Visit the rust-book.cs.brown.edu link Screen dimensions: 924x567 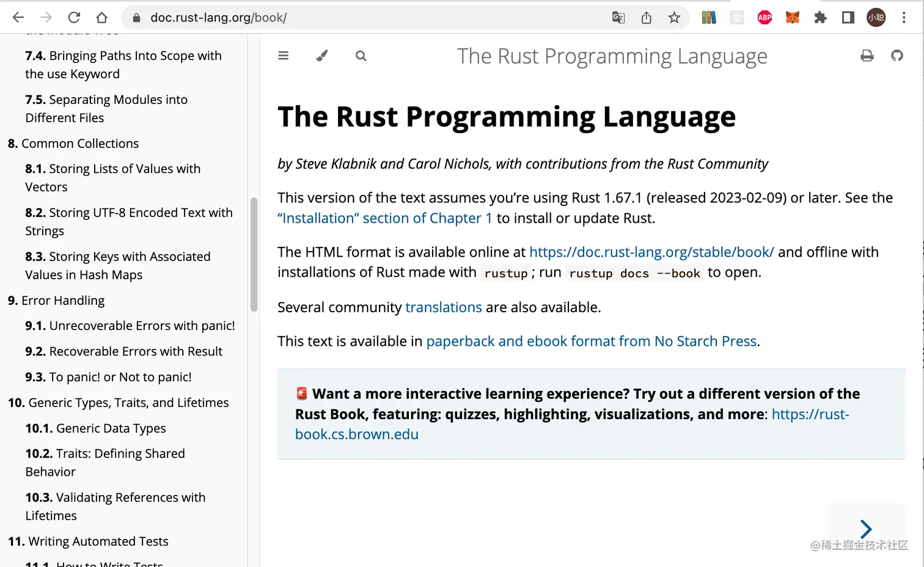[572, 424]
